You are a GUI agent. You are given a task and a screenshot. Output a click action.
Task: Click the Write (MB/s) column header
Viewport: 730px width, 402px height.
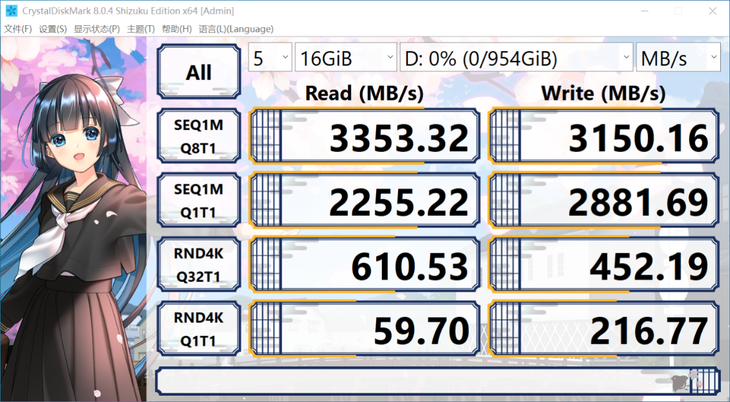[603, 93]
